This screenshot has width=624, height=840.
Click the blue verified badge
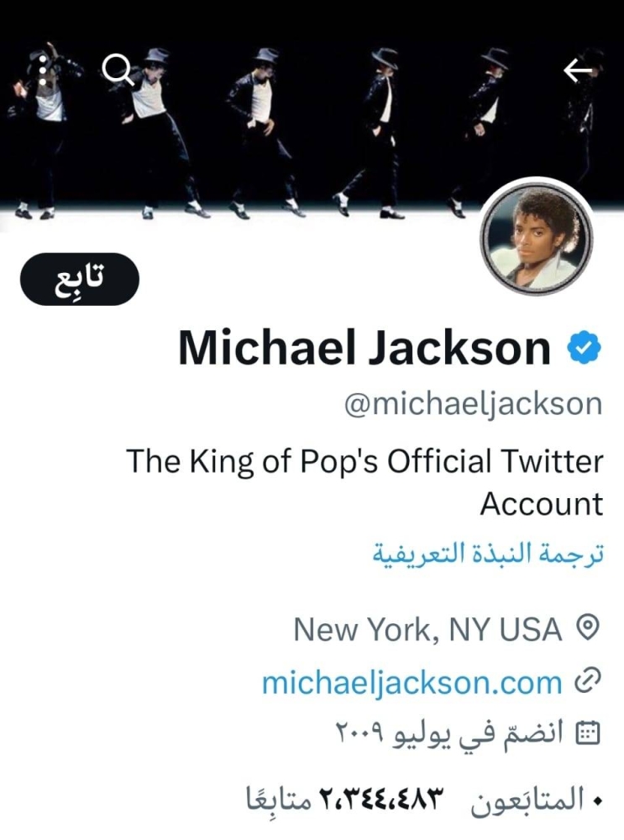584,349
